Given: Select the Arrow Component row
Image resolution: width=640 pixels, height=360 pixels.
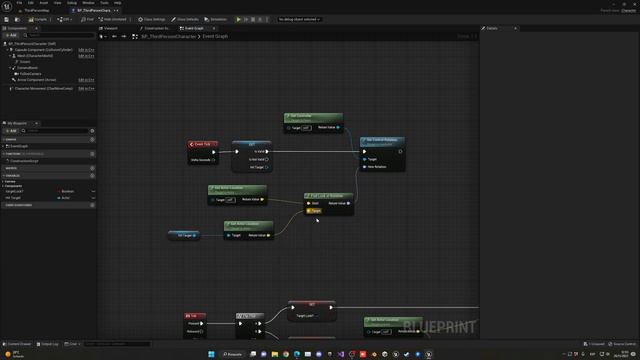Looking at the screenshot, I should pyautogui.click(x=36, y=80).
